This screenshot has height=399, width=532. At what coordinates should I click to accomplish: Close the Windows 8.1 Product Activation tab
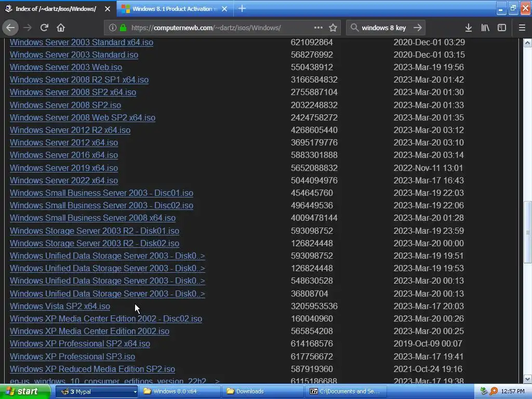click(224, 9)
